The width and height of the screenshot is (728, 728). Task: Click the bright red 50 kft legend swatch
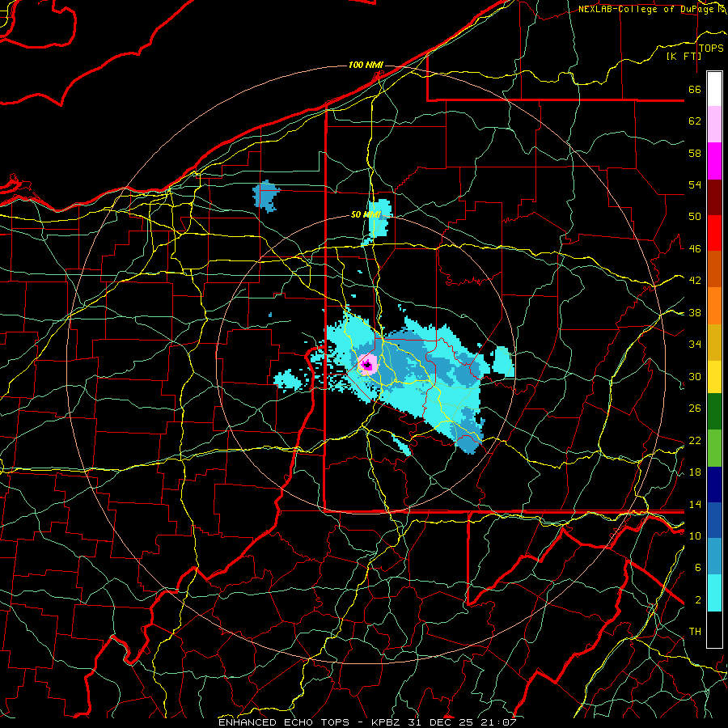coord(714,233)
